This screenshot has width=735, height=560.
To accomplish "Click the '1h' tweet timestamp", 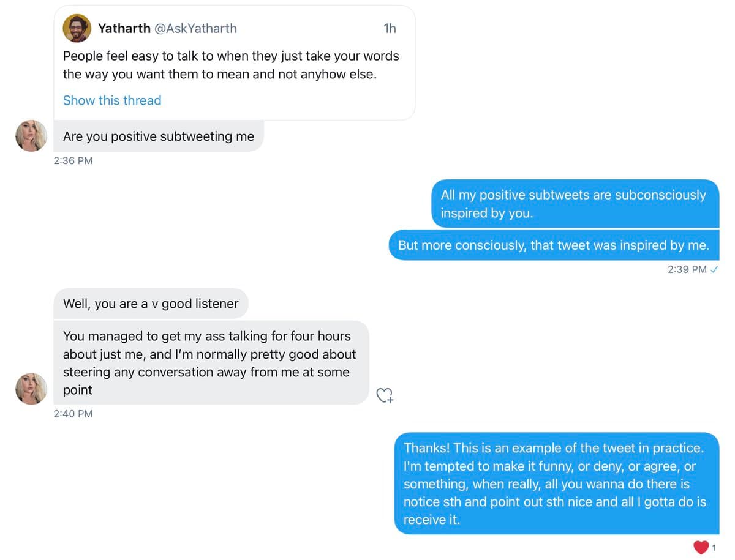I will [390, 28].
